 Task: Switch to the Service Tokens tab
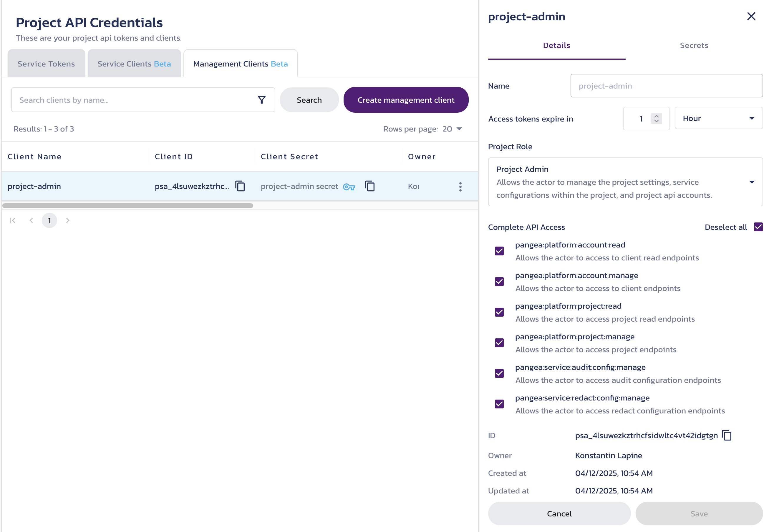click(x=46, y=64)
